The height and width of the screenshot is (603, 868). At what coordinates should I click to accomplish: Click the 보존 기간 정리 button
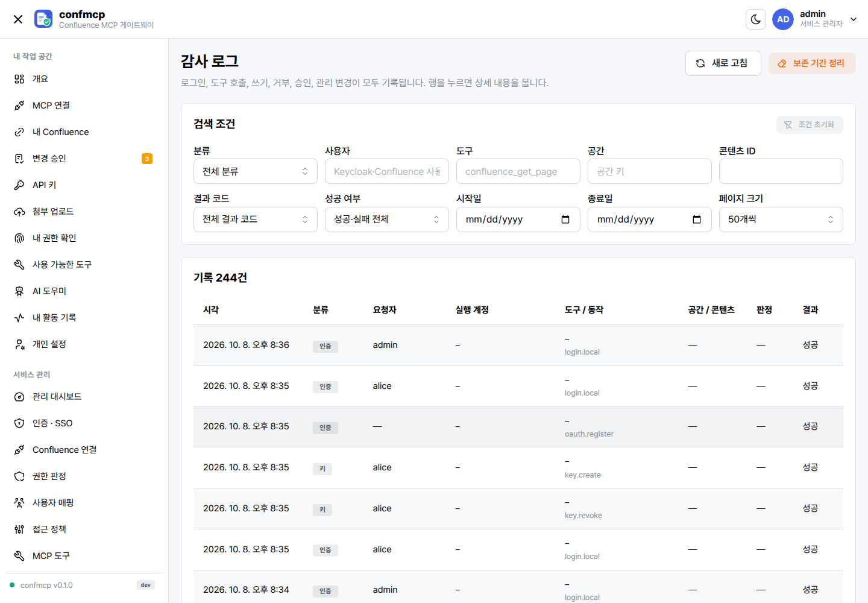click(812, 63)
